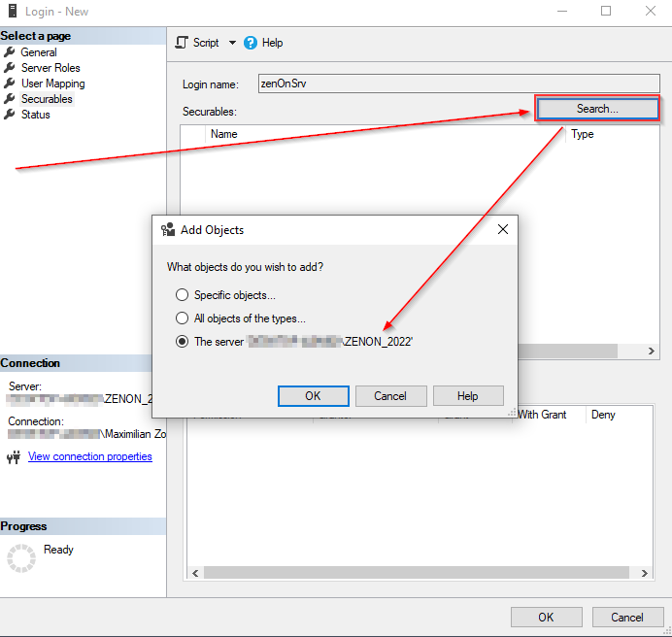Go to the Status page
This screenshot has height=637, width=672.
[x=35, y=115]
